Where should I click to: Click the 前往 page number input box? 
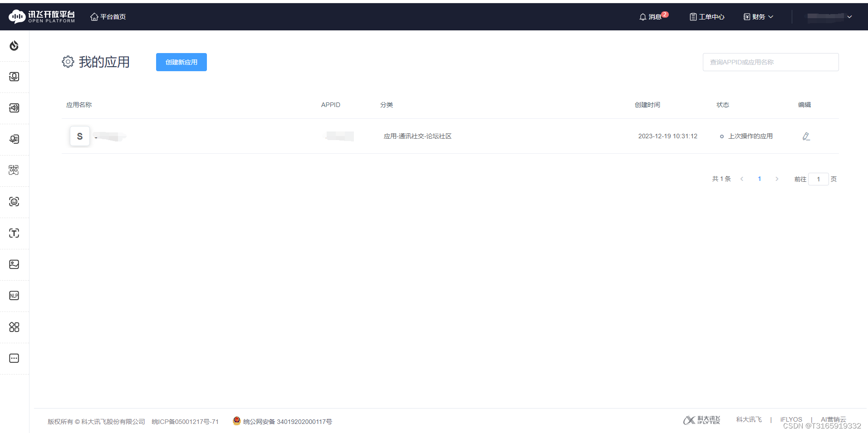click(x=819, y=179)
